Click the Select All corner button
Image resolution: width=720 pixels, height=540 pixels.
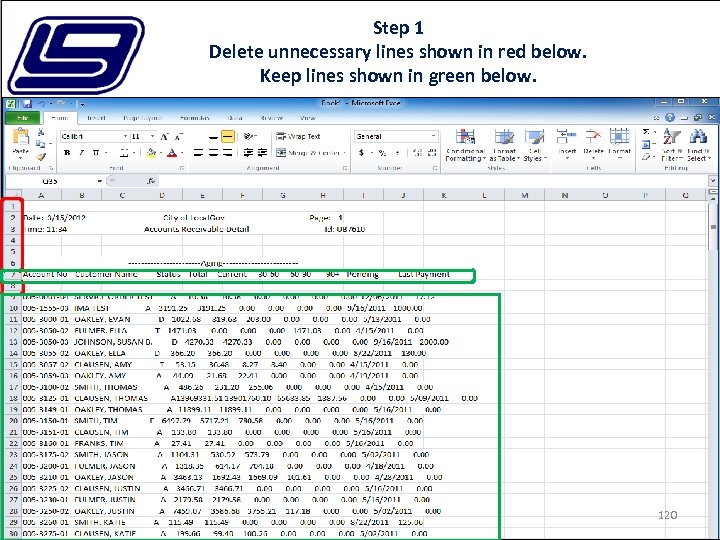tap(13, 195)
